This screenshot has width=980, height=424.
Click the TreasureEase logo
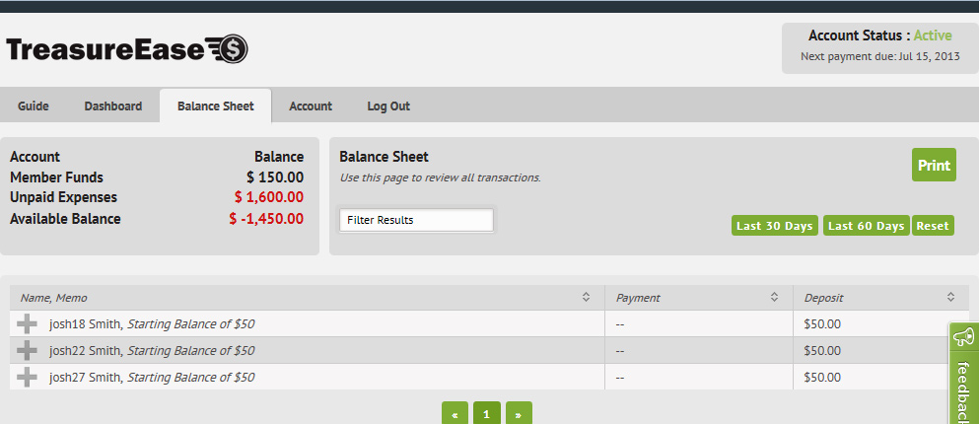(x=127, y=49)
